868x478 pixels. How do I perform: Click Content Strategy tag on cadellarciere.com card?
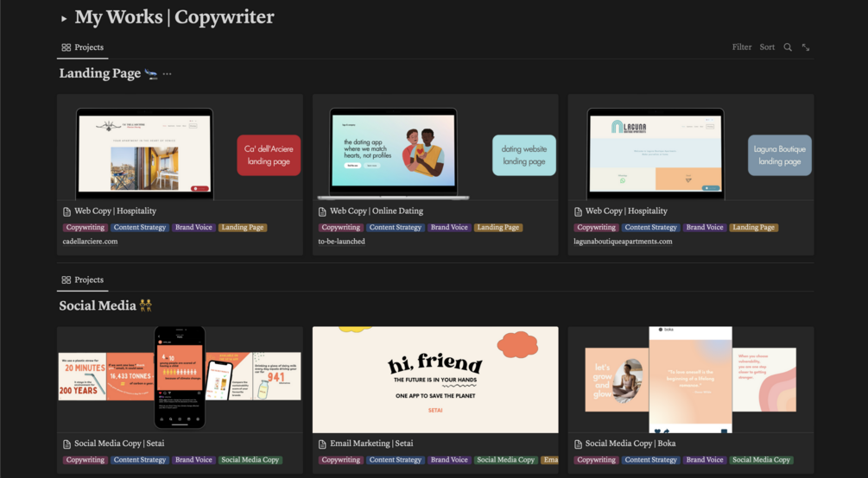(x=140, y=228)
